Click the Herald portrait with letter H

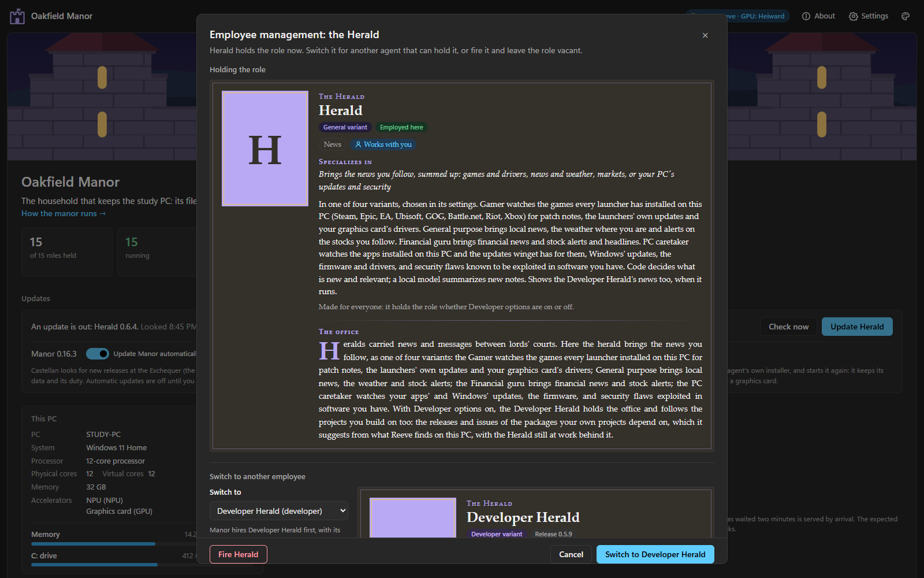(265, 149)
